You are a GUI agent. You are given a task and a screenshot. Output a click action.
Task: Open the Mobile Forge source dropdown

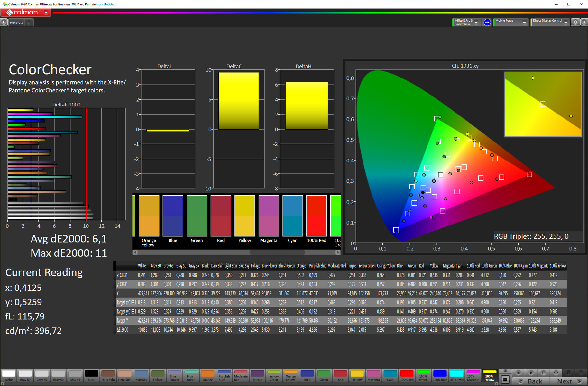click(x=524, y=23)
